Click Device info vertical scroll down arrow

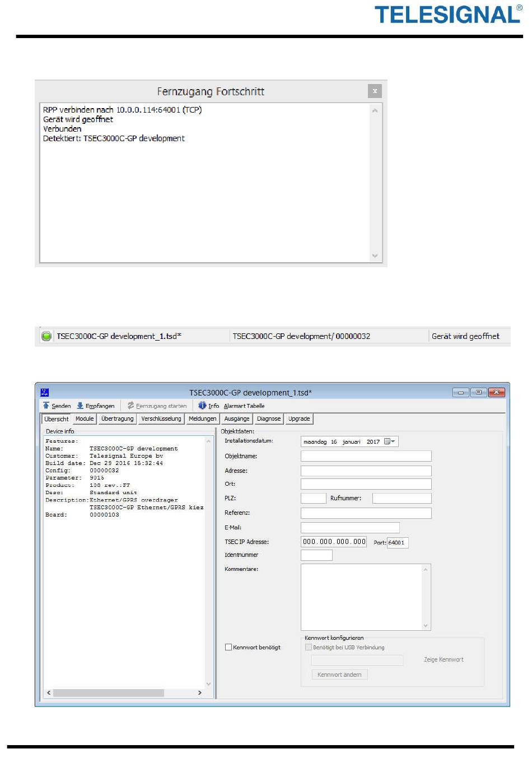click(x=209, y=684)
